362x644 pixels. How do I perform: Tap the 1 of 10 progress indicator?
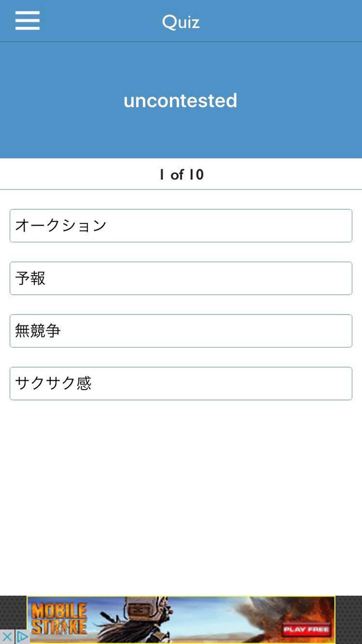(181, 175)
